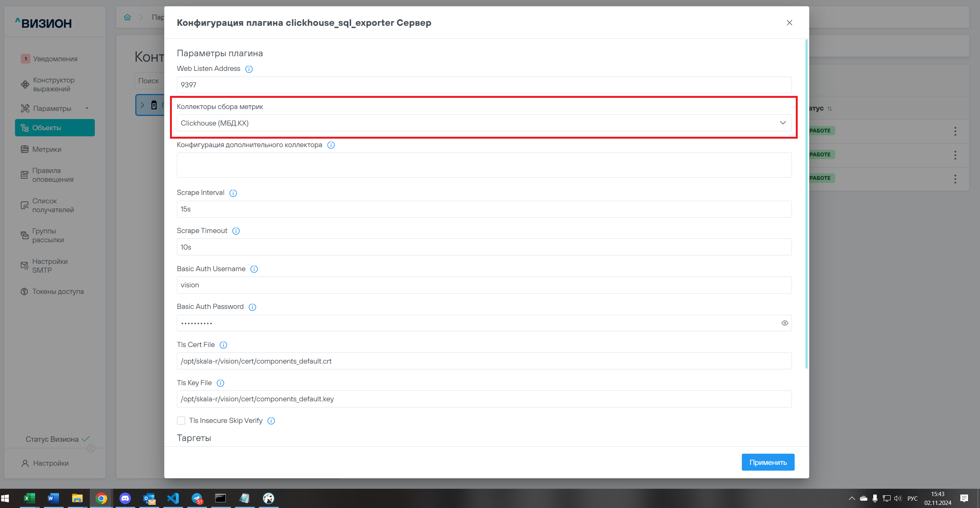Viewport: 980px width, 508px height.
Task: Click info icon next to Tls Cert File
Action: (x=223, y=345)
